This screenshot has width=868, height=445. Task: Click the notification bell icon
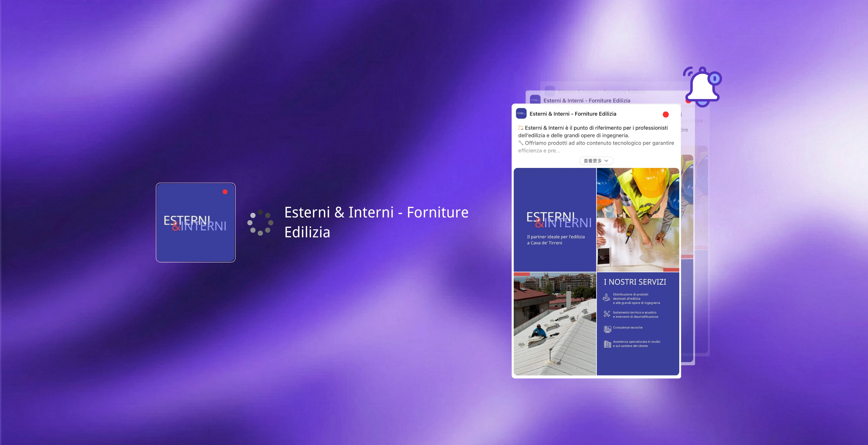[703, 87]
